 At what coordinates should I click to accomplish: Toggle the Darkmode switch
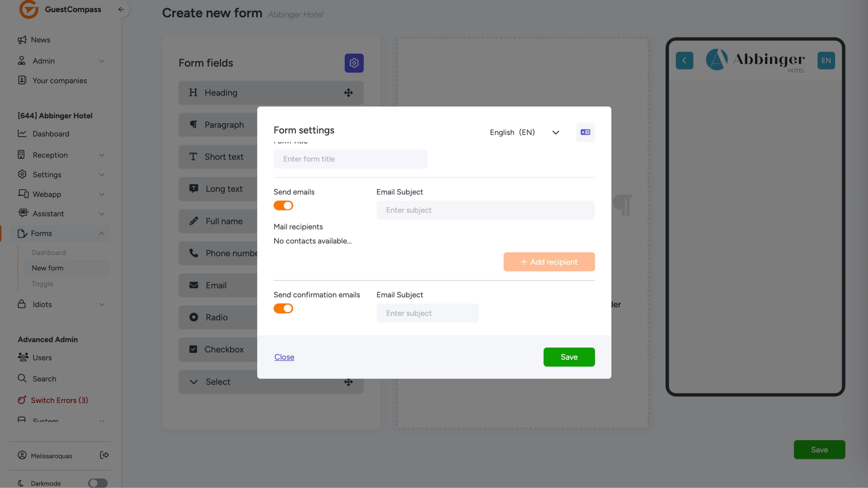(x=98, y=483)
